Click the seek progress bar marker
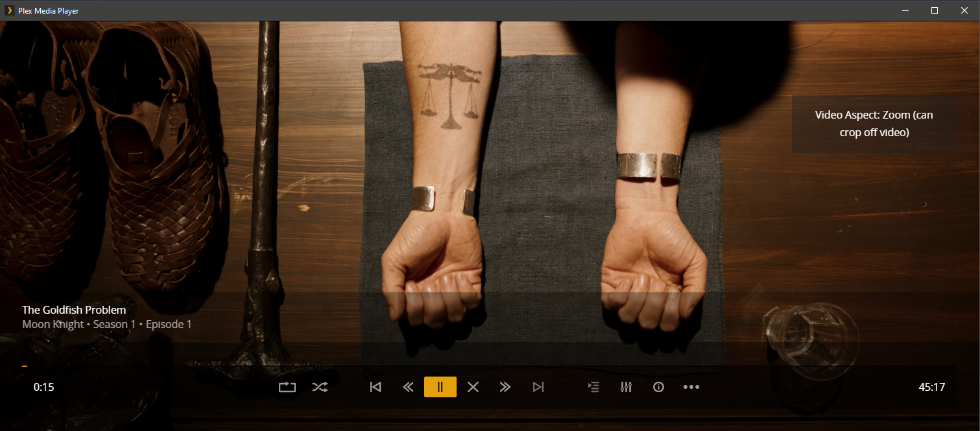 (25, 366)
